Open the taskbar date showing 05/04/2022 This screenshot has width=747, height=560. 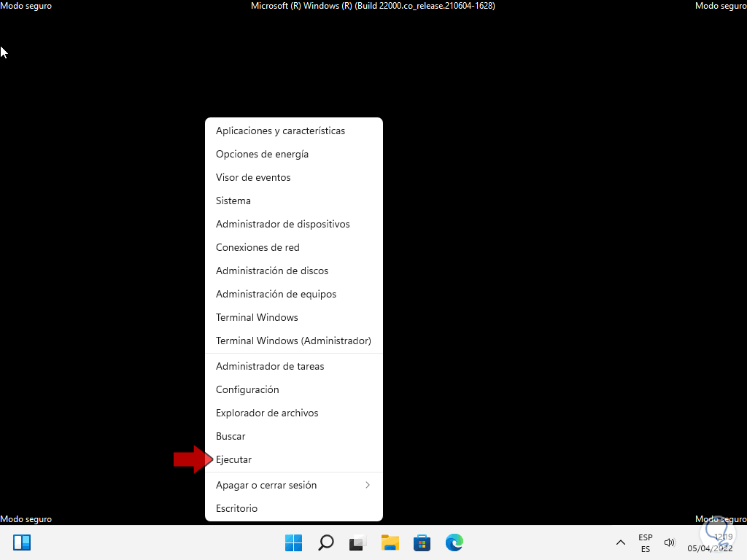point(710,548)
